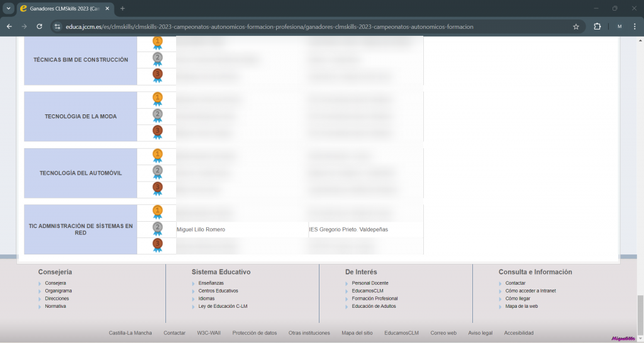Select IES Gregorio Prieto. Valdepeñas cell
Viewport: 644px width, 343px height.
(x=366, y=229)
